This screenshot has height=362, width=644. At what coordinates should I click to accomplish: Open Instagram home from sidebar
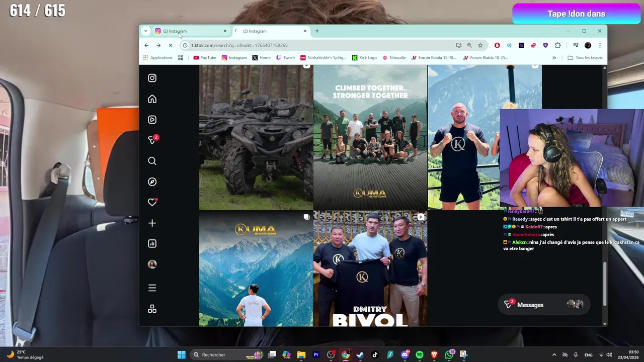pos(152,99)
